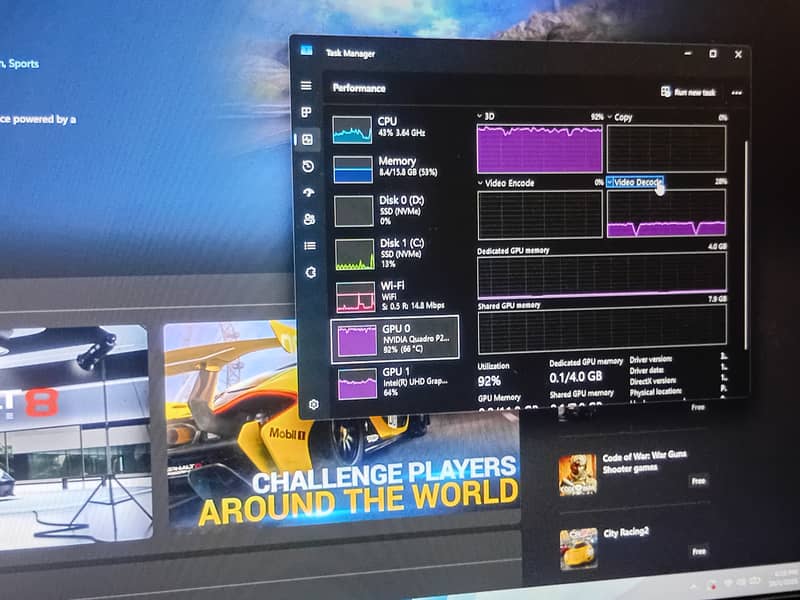800x600 pixels.
Task: Select Disk 1 (C:) performance entry
Action: pos(396,253)
